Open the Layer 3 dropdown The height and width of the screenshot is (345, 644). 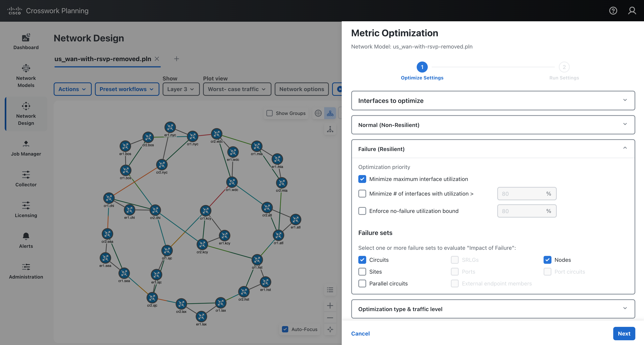pos(181,89)
